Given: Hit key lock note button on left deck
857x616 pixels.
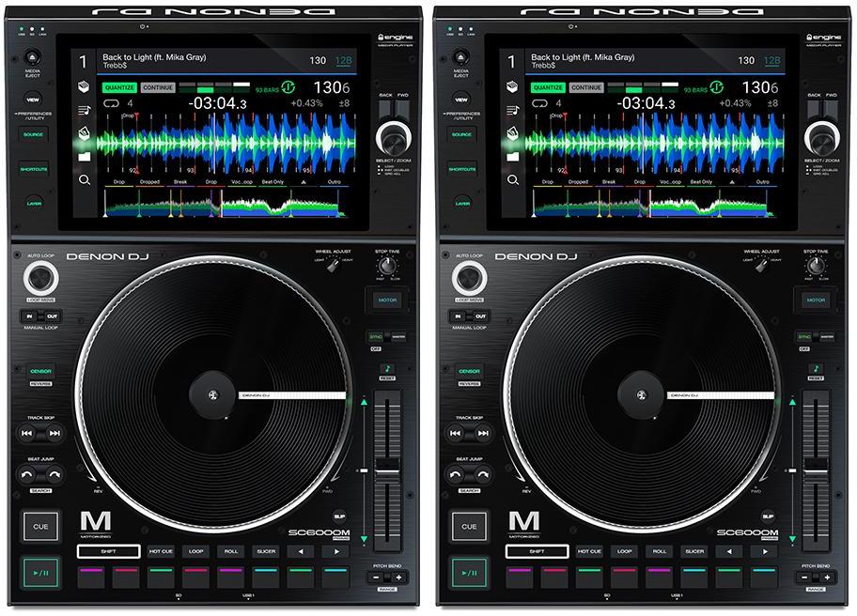Looking at the screenshot, I should coord(387,369).
